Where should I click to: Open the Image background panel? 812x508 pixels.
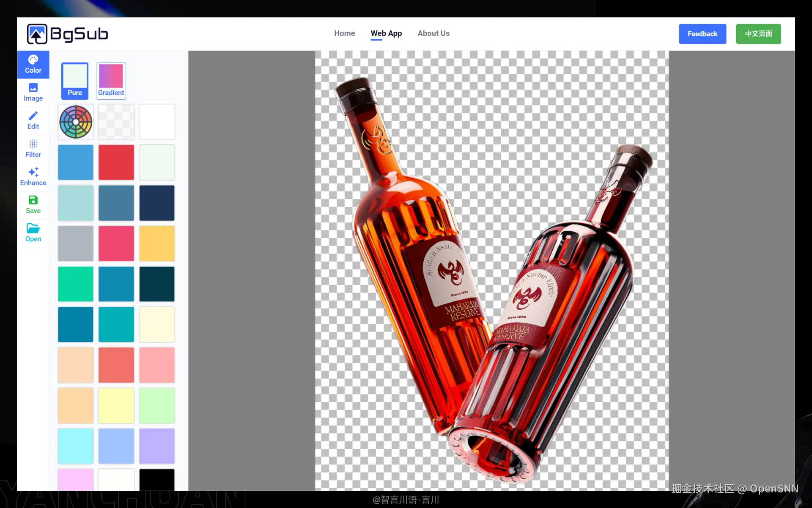click(33, 92)
